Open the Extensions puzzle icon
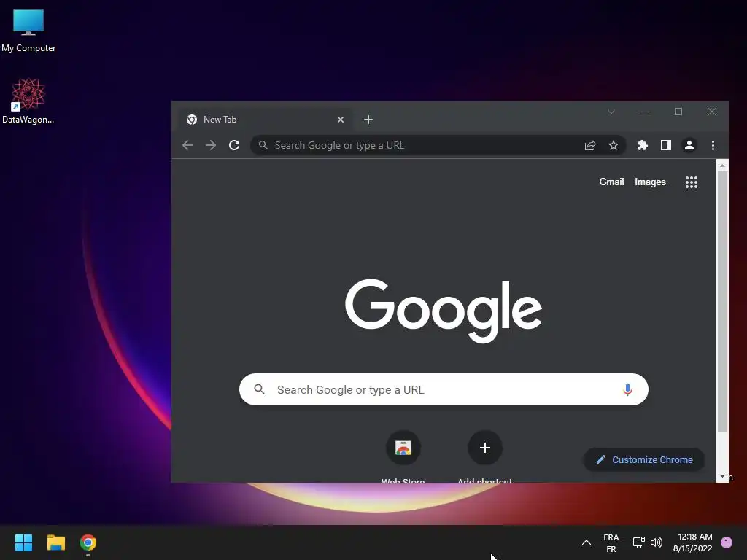Image resolution: width=747 pixels, height=560 pixels. pyautogui.click(x=642, y=145)
